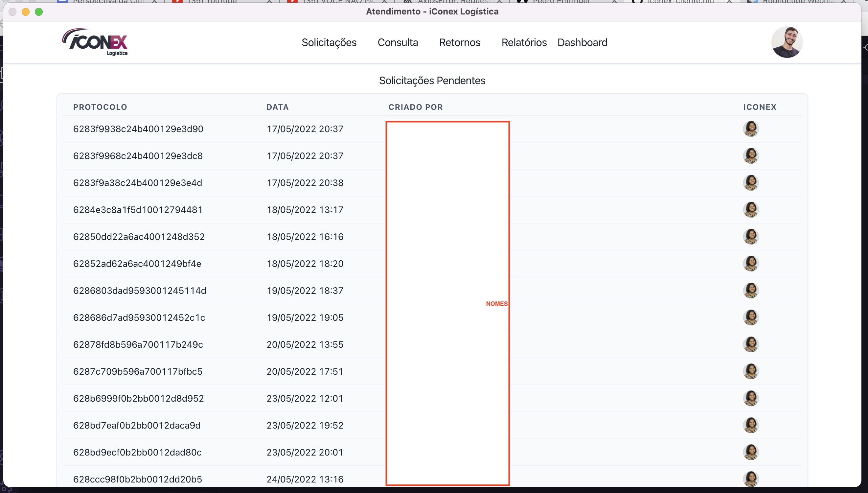The height and width of the screenshot is (493, 868).
Task: Select the agent avatar in row 62852ad62a6ac4001249bf4e
Action: (751, 264)
